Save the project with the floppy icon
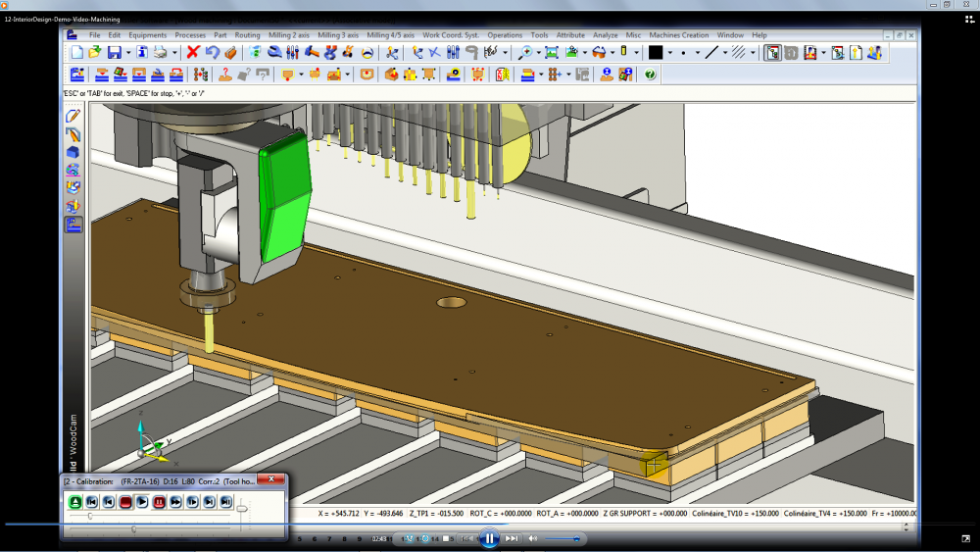 pos(115,53)
